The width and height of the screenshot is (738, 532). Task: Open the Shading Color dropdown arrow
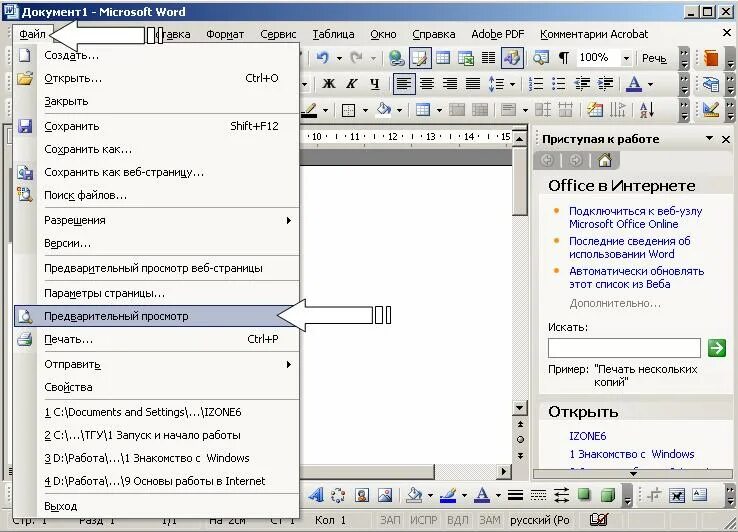point(399,111)
